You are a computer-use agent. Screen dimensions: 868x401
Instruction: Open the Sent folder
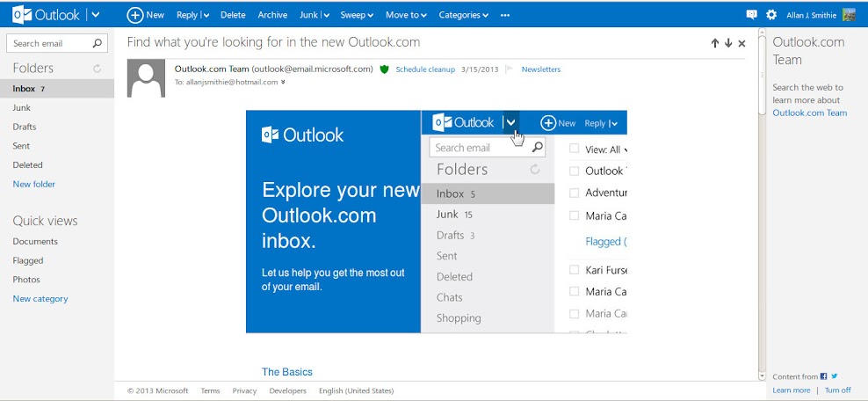coord(21,146)
